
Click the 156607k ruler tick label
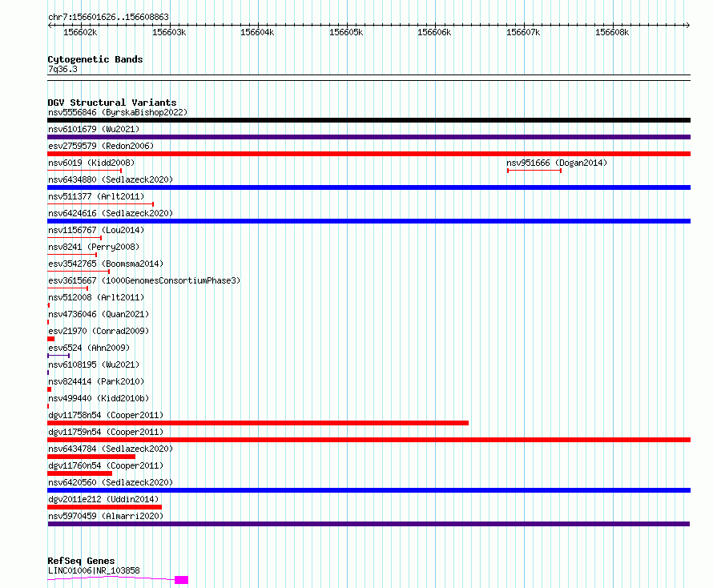click(x=523, y=33)
